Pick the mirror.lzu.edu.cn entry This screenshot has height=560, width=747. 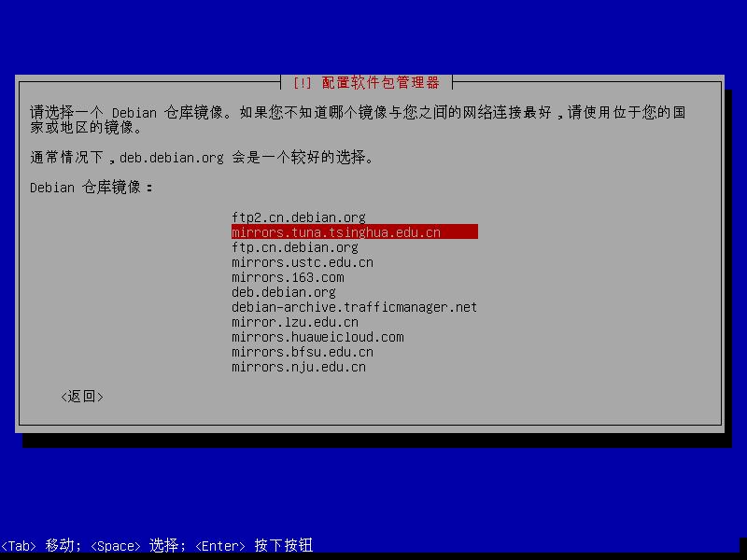[x=295, y=322]
